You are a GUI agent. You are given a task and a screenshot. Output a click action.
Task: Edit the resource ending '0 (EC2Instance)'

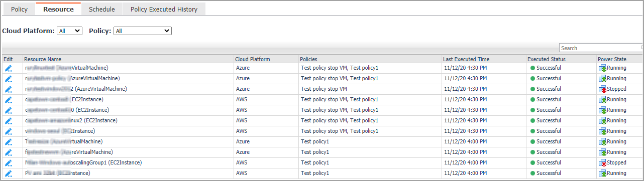pos(9,110)
